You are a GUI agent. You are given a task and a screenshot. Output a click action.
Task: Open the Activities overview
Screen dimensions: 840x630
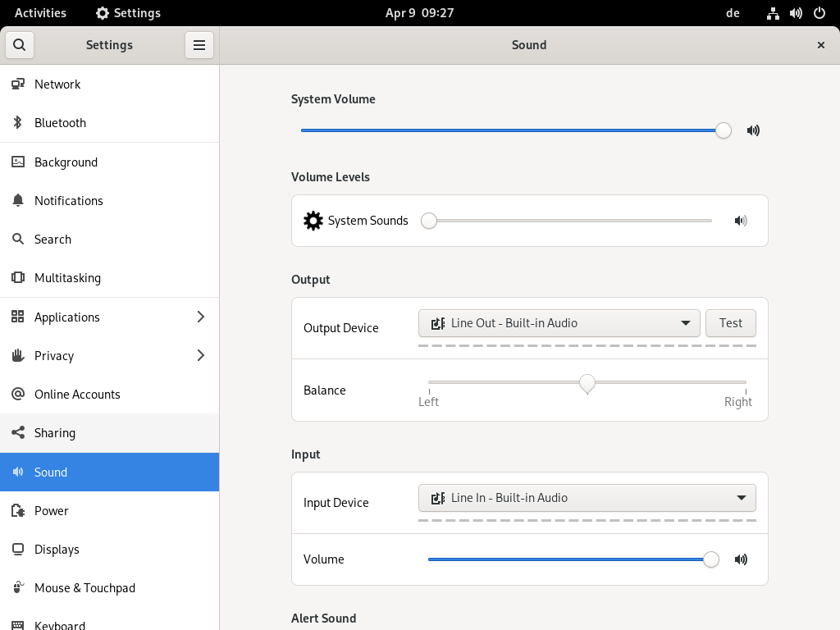coord(40,13)
